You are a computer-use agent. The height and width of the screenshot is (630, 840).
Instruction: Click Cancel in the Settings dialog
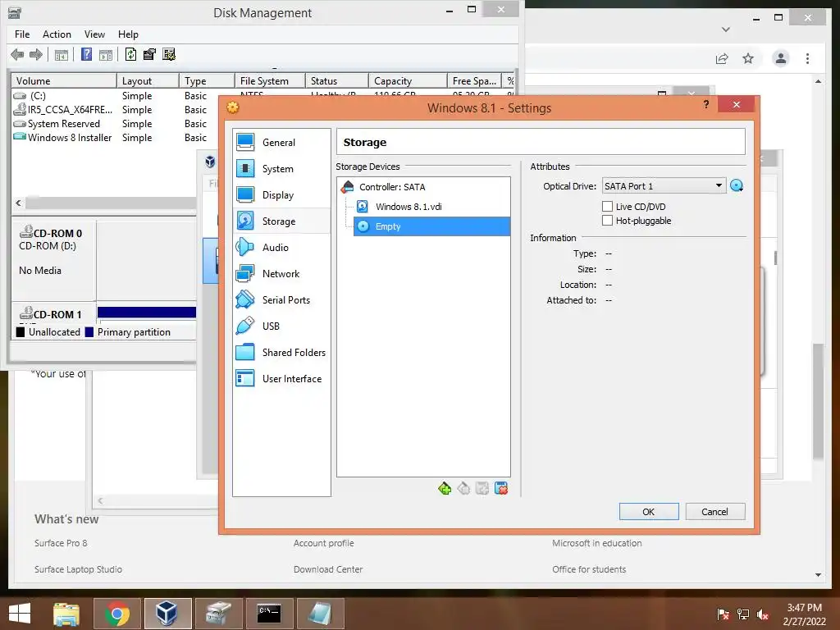[714, 512]
